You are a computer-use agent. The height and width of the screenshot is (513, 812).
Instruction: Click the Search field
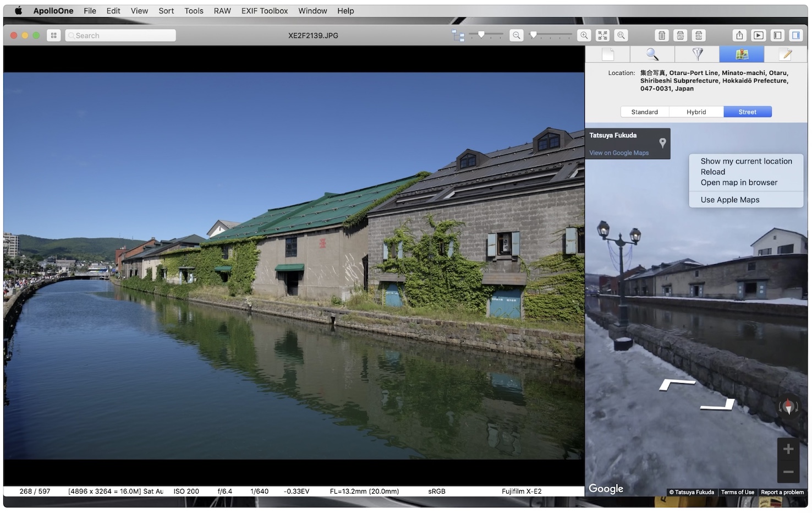pyautogui.click(x=121, y=35)
